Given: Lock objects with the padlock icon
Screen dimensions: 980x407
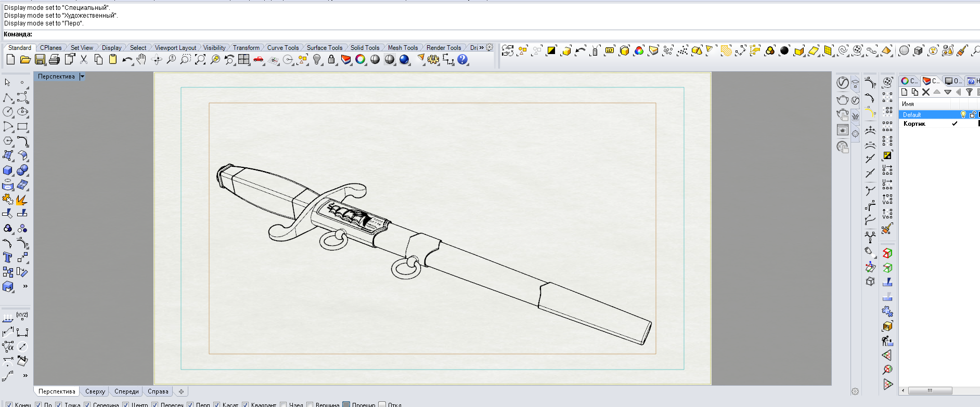Looking at the screenshot, I should pos(331,60).
